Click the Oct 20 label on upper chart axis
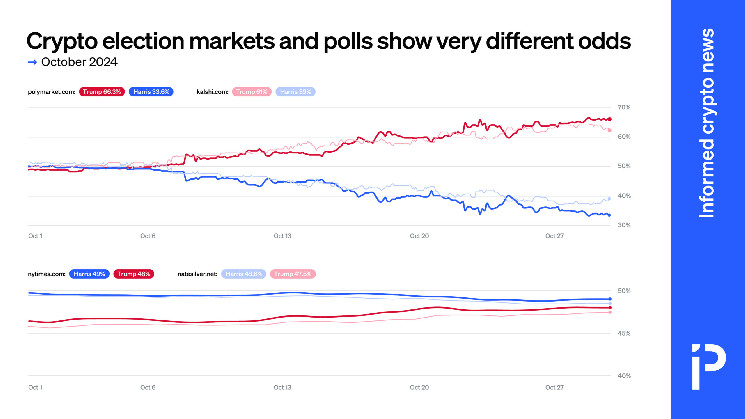The width and height of the screenshot is (745, 419). 421,236
